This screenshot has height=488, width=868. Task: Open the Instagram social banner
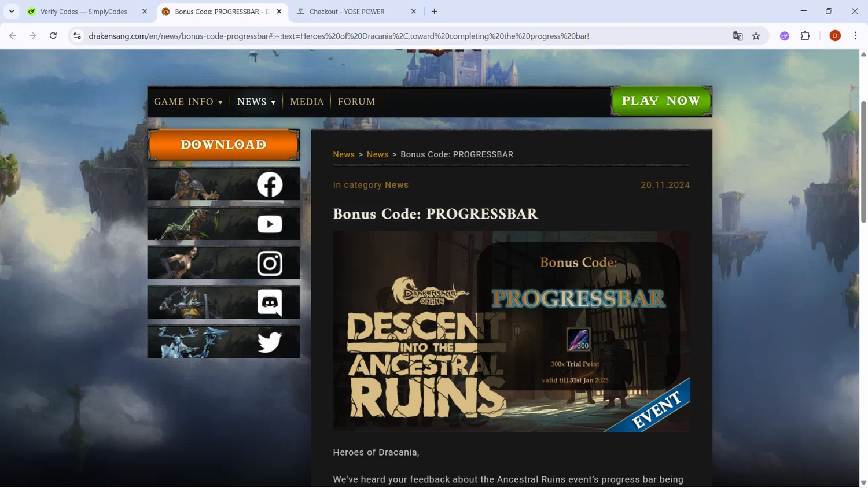[x=223, y=263]
